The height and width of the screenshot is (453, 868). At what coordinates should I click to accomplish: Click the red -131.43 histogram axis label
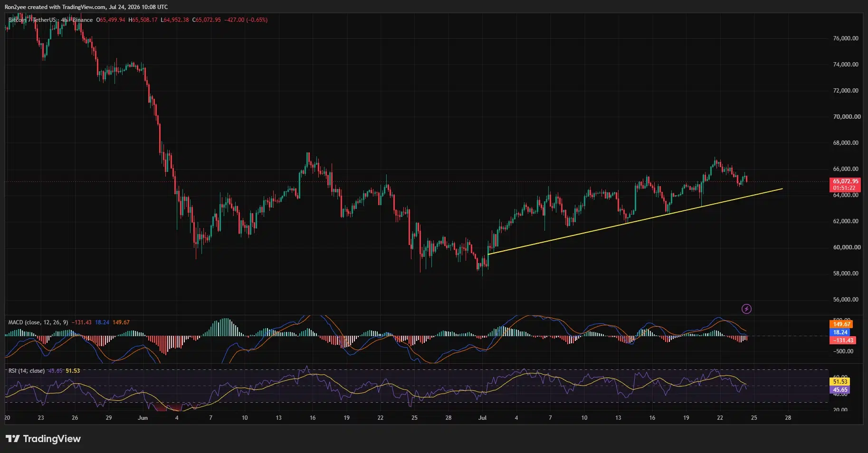pyautogui.click(x=843, y=340)
